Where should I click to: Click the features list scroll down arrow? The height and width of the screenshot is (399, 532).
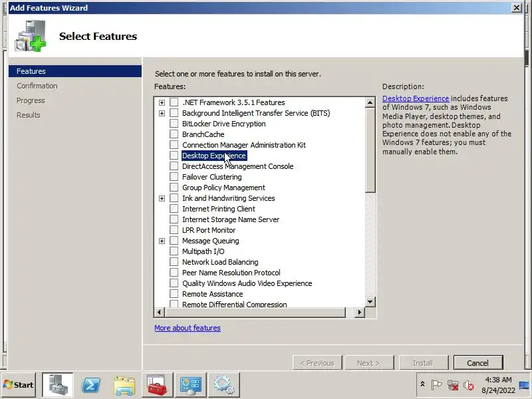point(370,301)
